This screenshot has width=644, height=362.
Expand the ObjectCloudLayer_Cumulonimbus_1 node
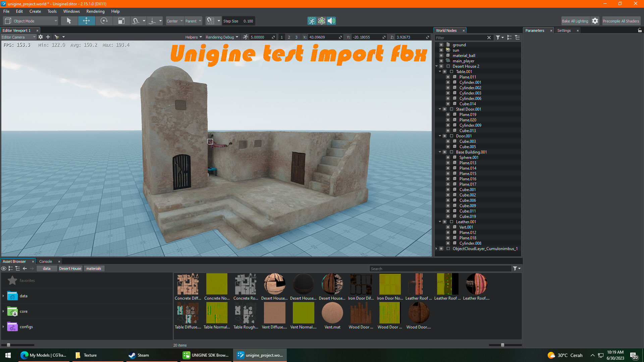(x=436, y=249)
